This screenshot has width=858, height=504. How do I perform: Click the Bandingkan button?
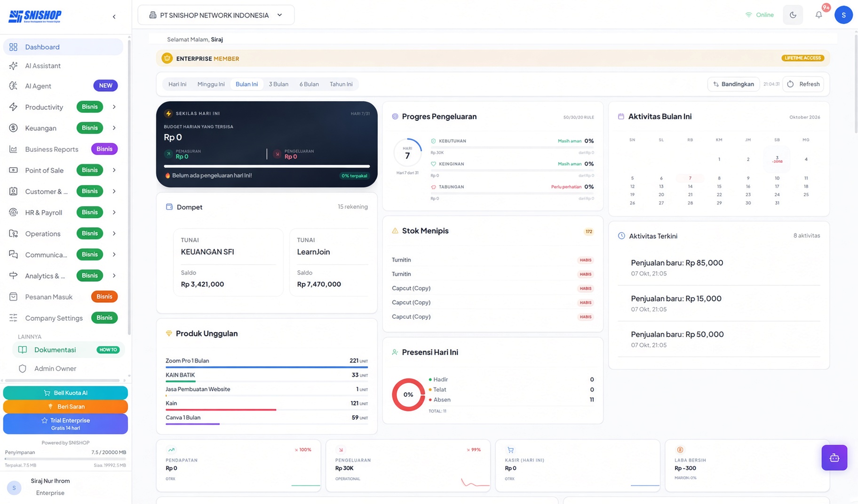pos(733,84)
